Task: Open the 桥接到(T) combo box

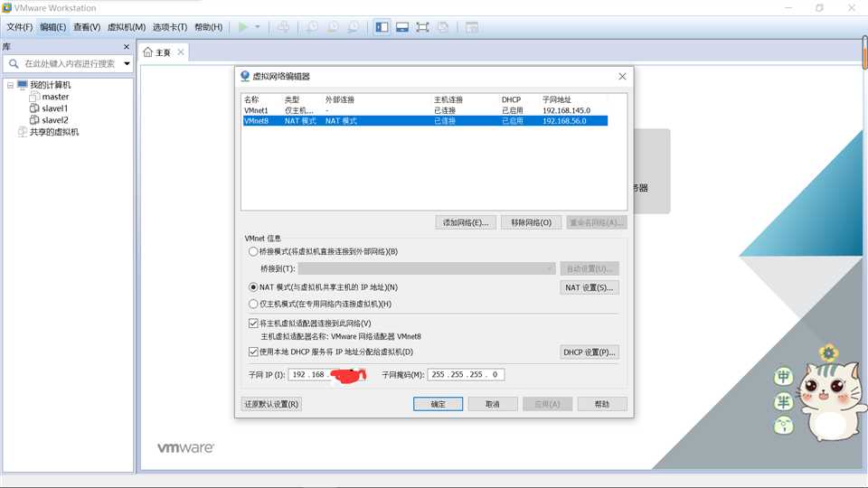Action: [426, 268]
